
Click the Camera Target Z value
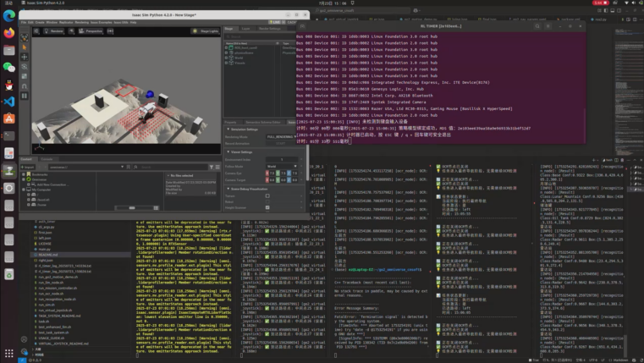[x=293, y=180]
